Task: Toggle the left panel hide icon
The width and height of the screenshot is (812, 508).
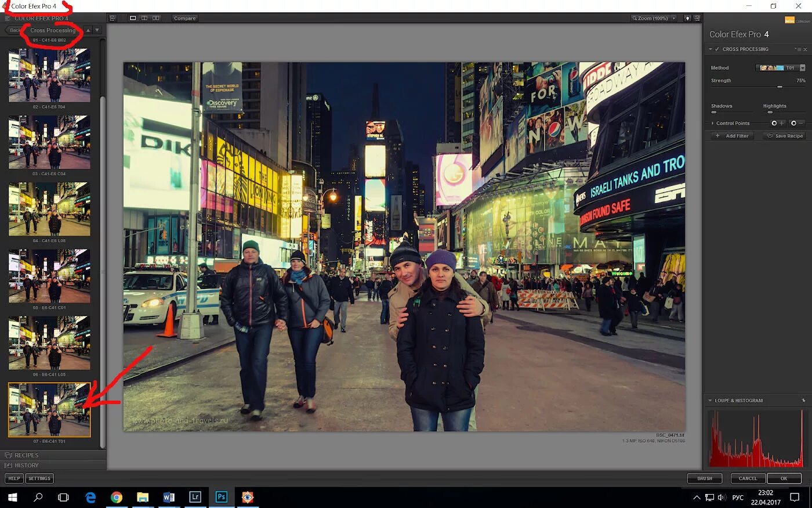Action: point(113,18)
